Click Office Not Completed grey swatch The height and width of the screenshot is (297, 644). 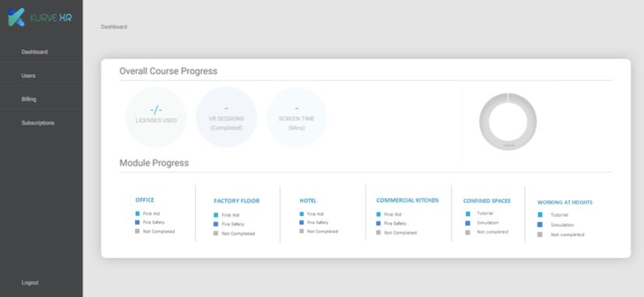click(137, 232)
